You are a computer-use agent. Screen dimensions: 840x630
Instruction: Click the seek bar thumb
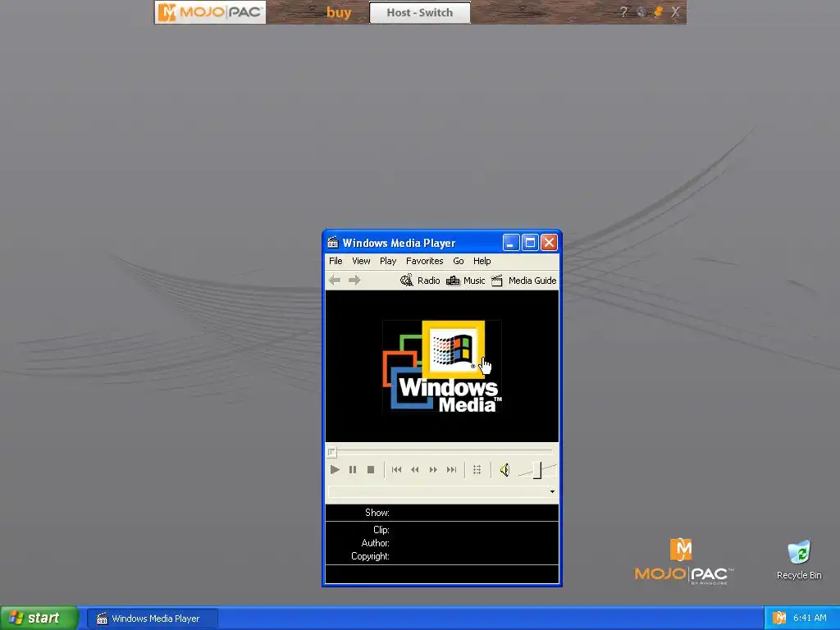point(331,452)
